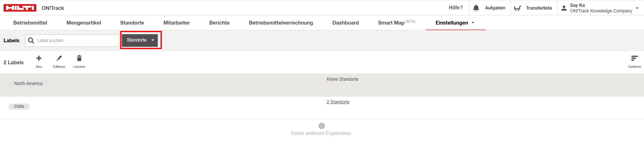Screen dimensions: 644x145
Task: Click the Editieren pencil icon
Action: [59, 58]
